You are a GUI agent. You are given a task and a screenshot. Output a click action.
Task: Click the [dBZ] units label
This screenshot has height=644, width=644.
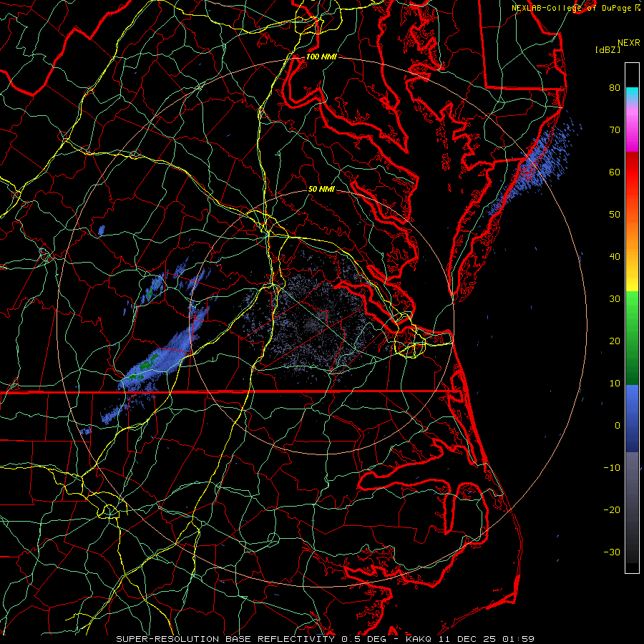coord(608,49)
